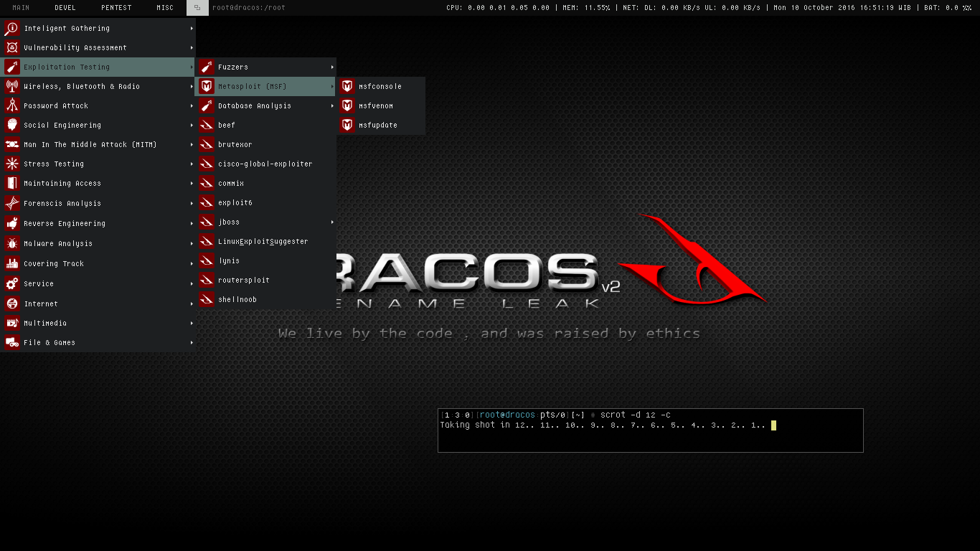Expand the Inteligent Gathering submenu arrow

(x=192, y=28)
